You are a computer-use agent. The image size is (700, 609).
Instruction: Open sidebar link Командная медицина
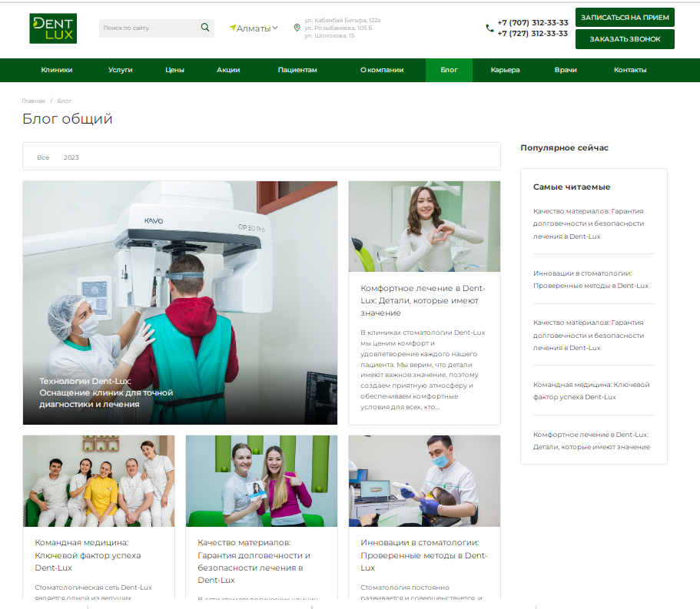[591, 391]
